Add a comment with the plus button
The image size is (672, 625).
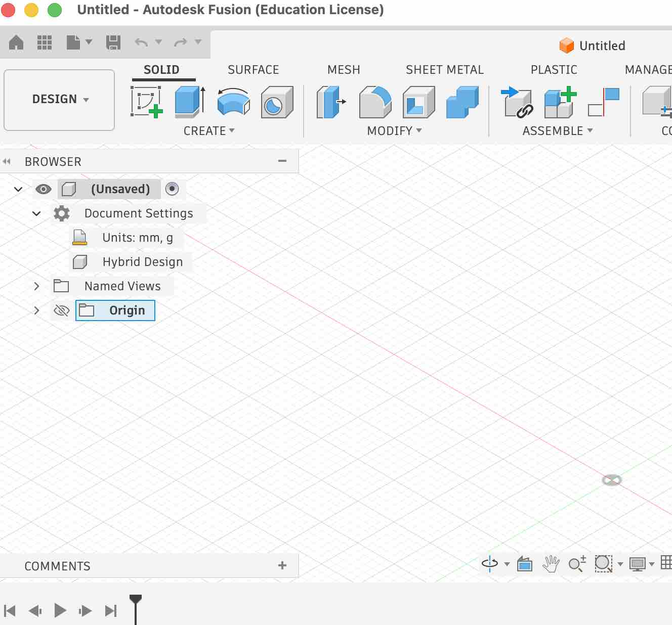click(x=282, y=565)
